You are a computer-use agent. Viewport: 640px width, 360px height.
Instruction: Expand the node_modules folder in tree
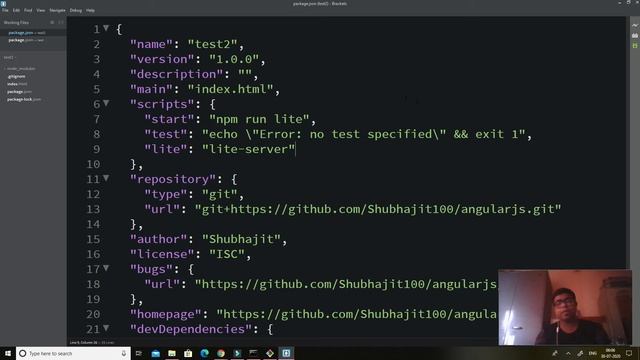click(x=20, y=69)
